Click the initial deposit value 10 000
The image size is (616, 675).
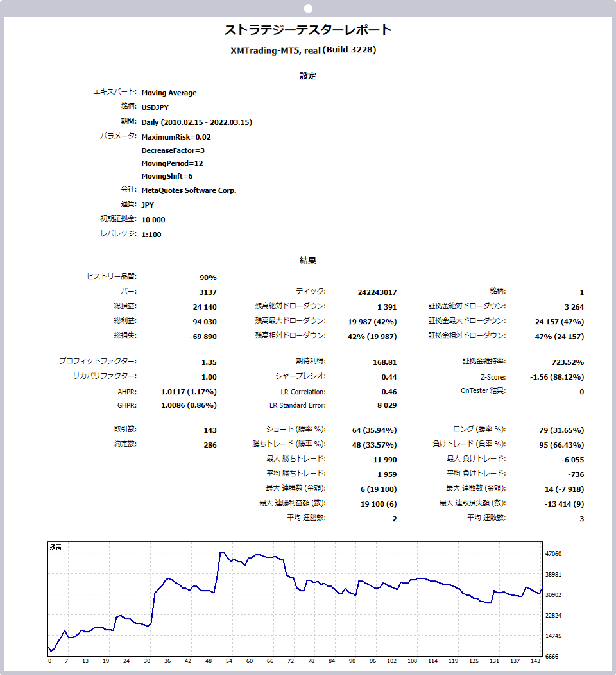(x=153, y=220)
